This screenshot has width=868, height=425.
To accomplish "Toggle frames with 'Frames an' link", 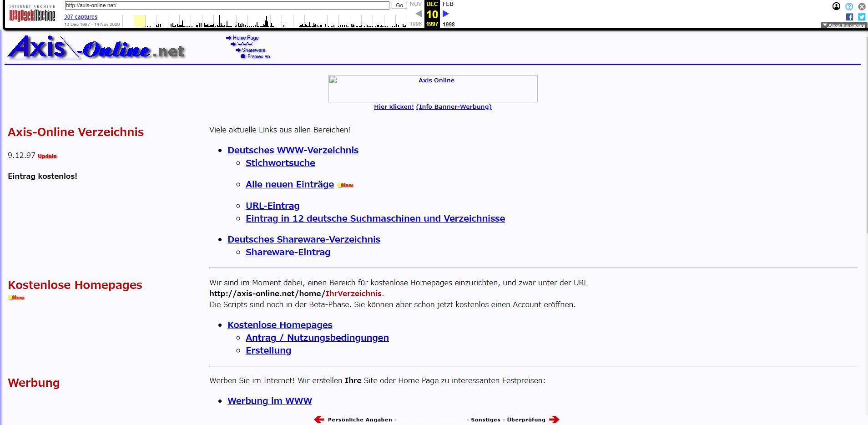I will coord(258,56).
